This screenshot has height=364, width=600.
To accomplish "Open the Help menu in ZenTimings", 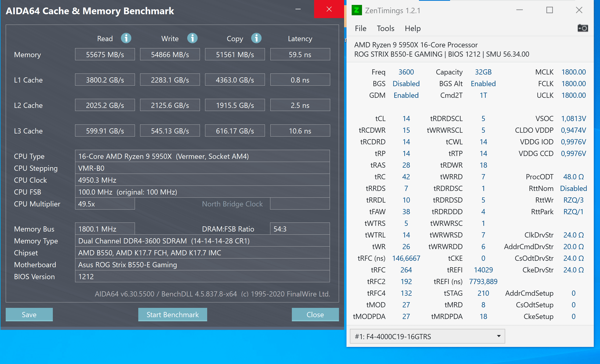I will tap(413, 28).
